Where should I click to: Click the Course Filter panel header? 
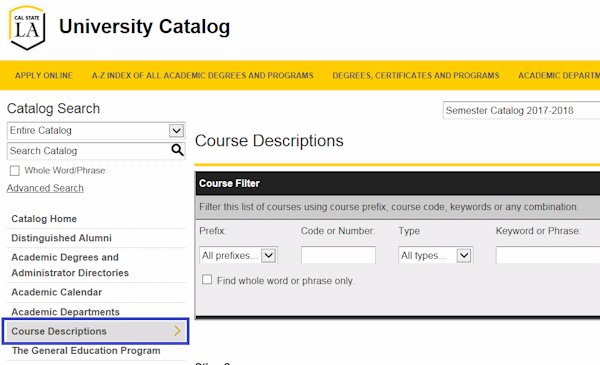[398, 184]
